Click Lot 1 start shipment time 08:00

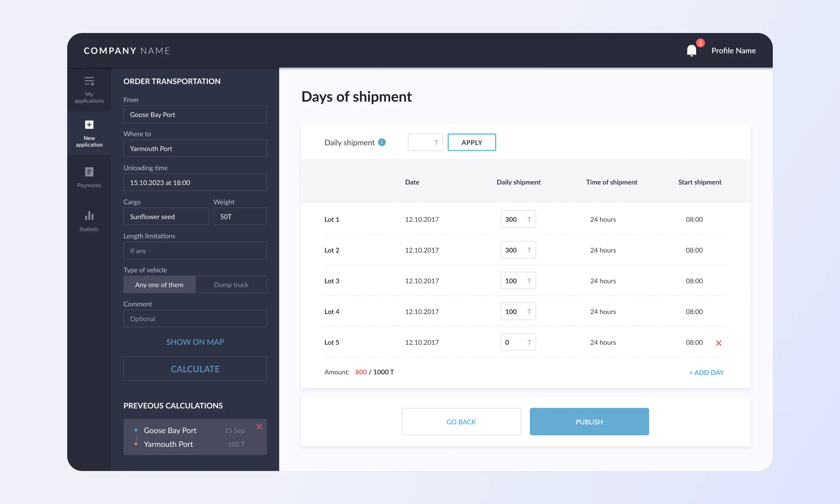[x=694, y=219]
